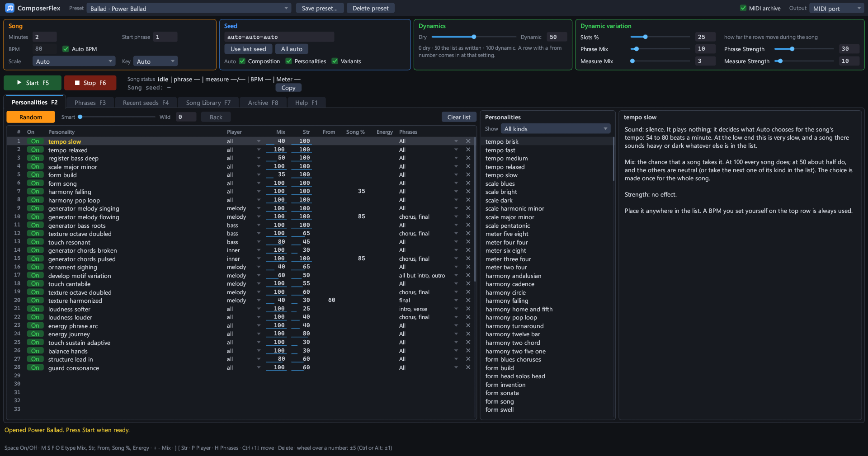Click the Save preset... button

pyautogui.click(x=320, y=8)
